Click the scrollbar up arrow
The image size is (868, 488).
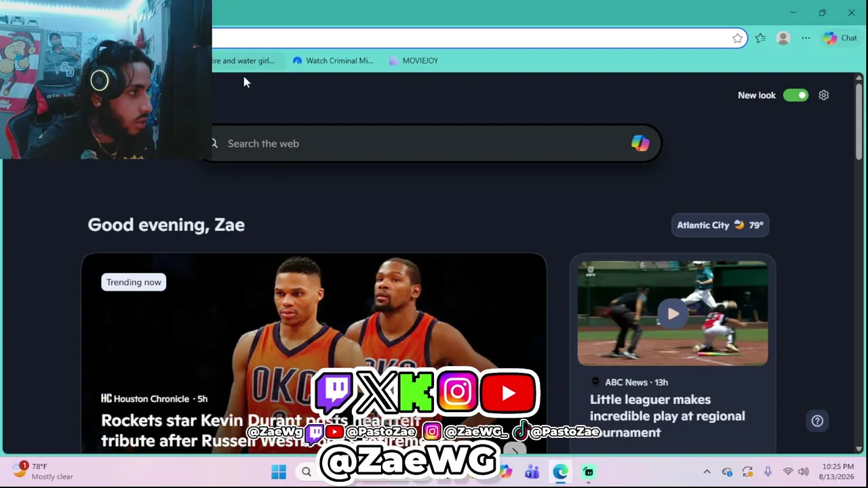tap(859, 78)
